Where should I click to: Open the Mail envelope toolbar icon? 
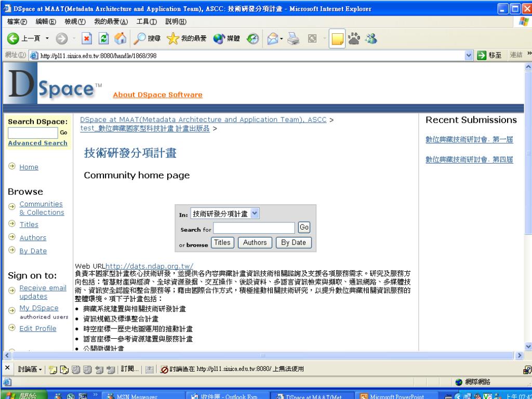[272, 38]
